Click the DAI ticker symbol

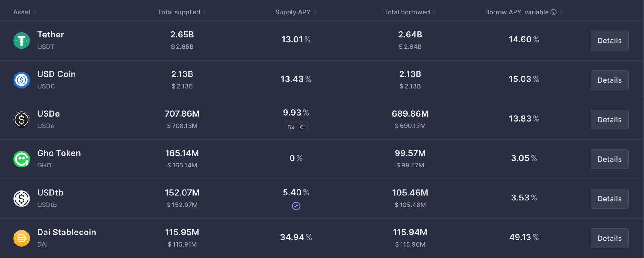[x=42, y=244]
